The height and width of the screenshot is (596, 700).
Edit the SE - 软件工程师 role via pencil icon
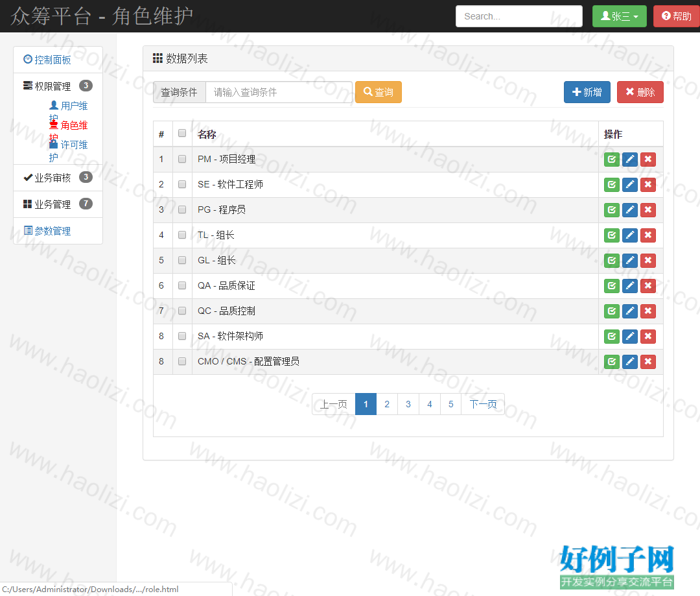click(x=630, y=185)
